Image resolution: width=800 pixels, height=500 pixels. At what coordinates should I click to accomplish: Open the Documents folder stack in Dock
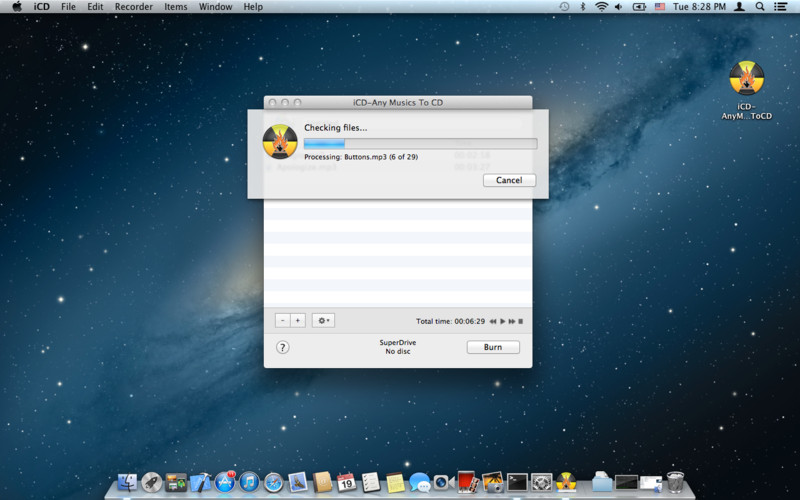(602, 482)
